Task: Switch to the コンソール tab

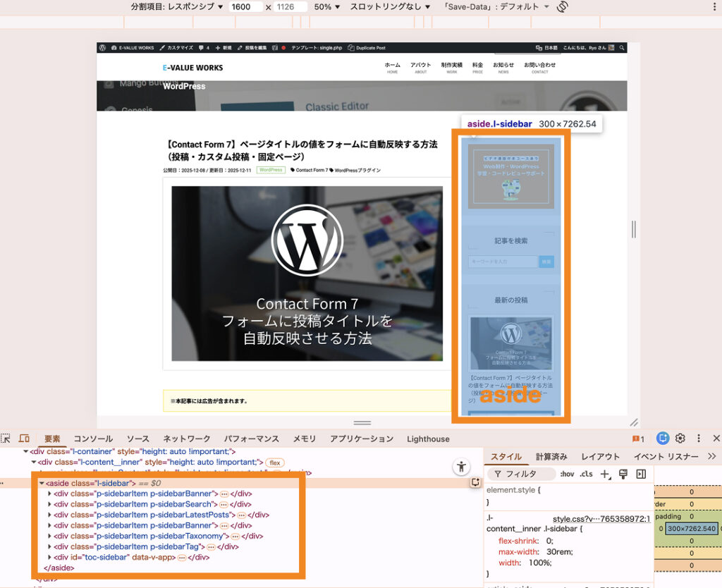Action: (x=93, y=439)
